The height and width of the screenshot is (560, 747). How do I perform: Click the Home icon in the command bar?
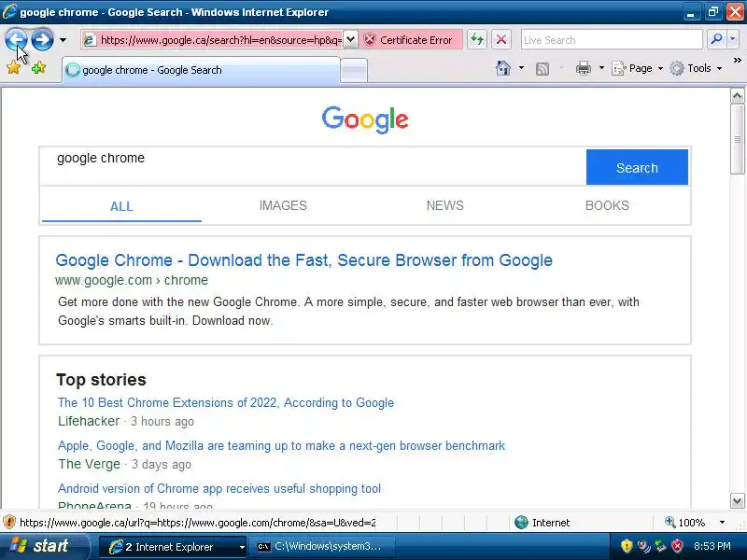(x=502, y=68)
